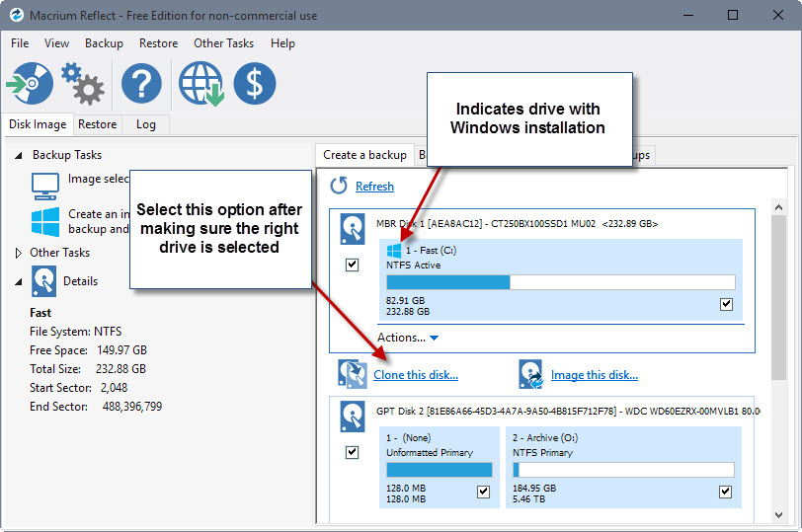Select the '2 - Archive (O:)' partition label
Viewport: 802px width, 532px height.
[x=545, y=438]
